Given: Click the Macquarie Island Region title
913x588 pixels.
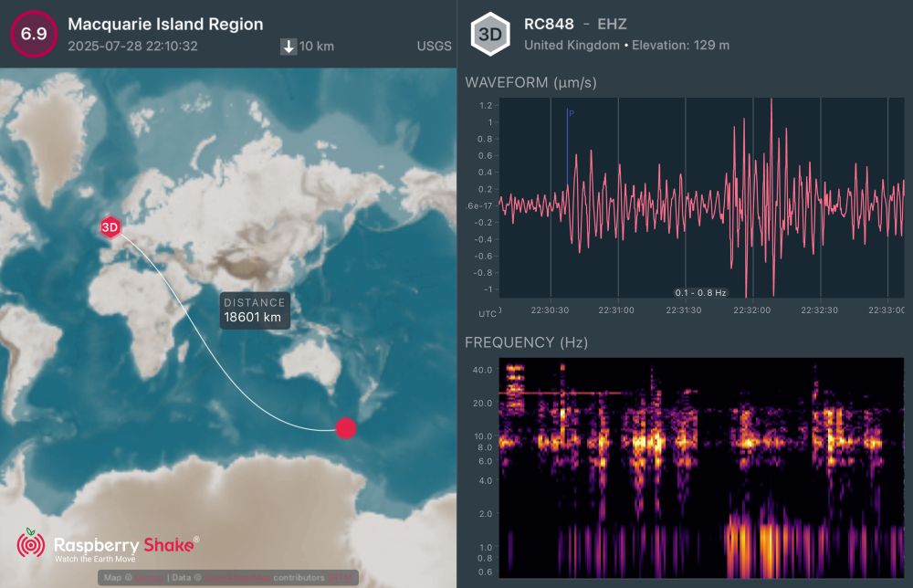Looking at the screenshot, I should coord(165,24).
